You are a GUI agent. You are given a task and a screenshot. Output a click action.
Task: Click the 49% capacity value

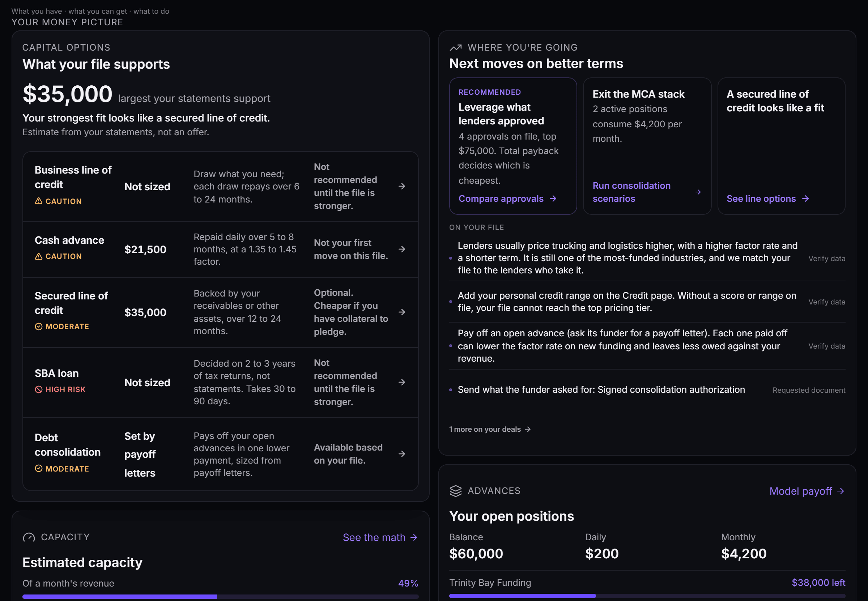click(408, 583)
